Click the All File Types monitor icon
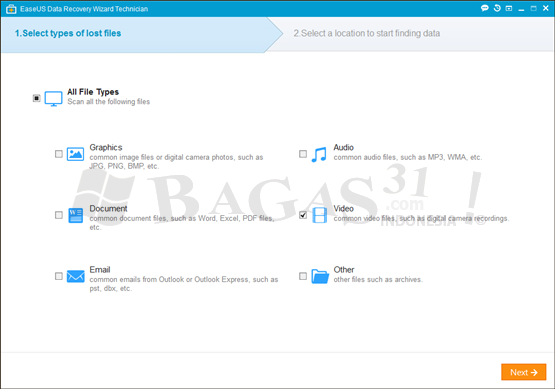This screenshot has width=555, height=389. coord(53,98)
